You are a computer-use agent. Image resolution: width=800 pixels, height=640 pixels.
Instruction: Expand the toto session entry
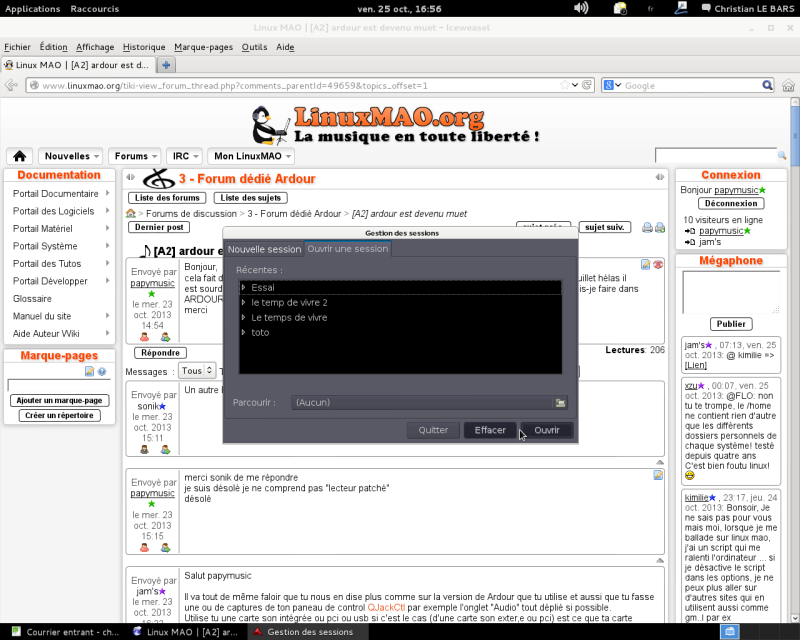[244, 332]
